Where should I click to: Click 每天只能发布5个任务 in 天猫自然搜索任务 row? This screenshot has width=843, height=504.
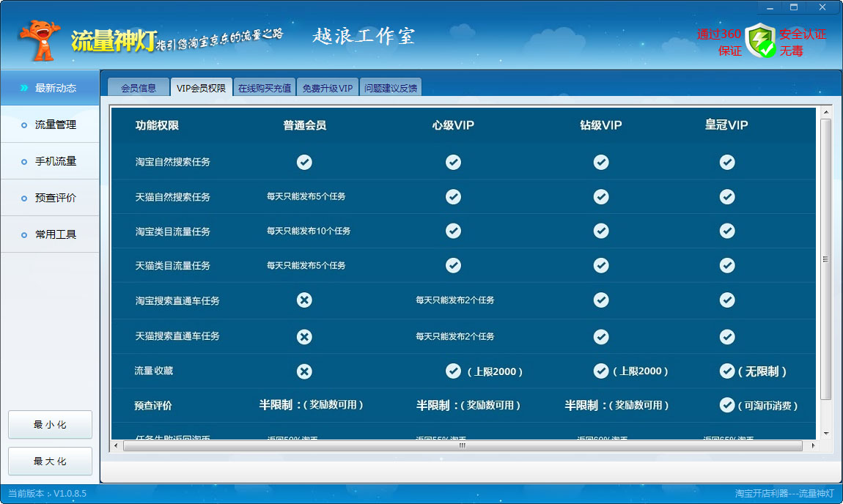coord(306,196)
